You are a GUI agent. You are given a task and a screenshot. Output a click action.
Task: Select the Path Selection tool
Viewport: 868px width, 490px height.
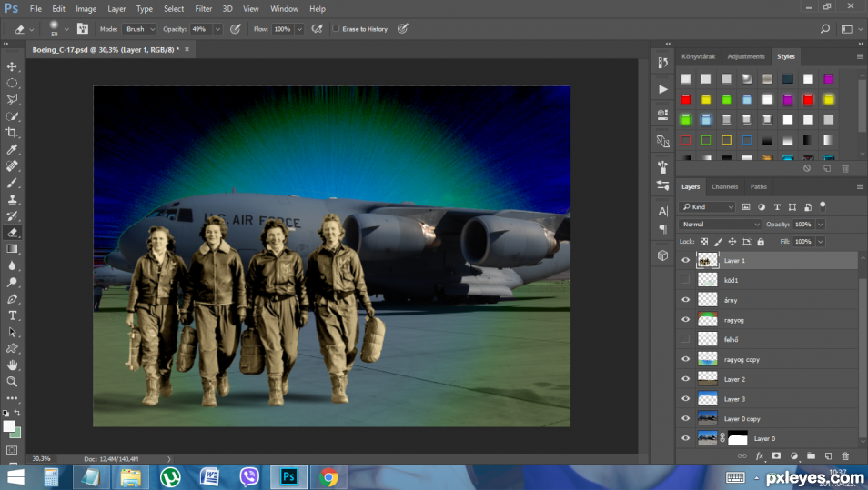pos(12,333)
